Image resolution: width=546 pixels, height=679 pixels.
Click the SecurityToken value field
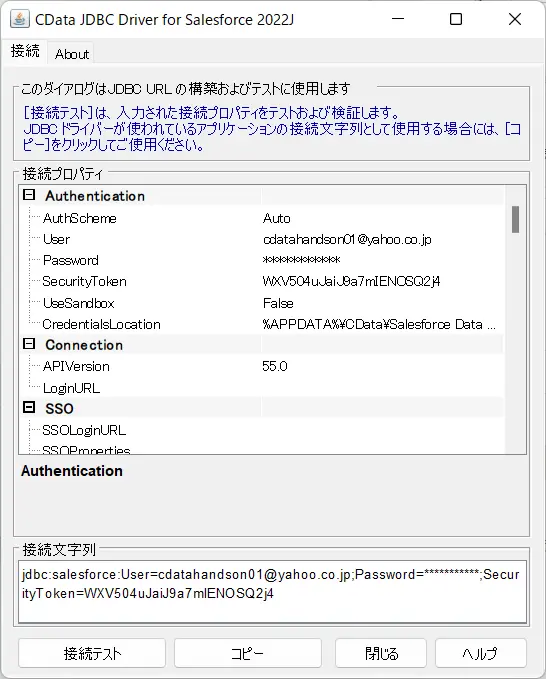point(383,281)
